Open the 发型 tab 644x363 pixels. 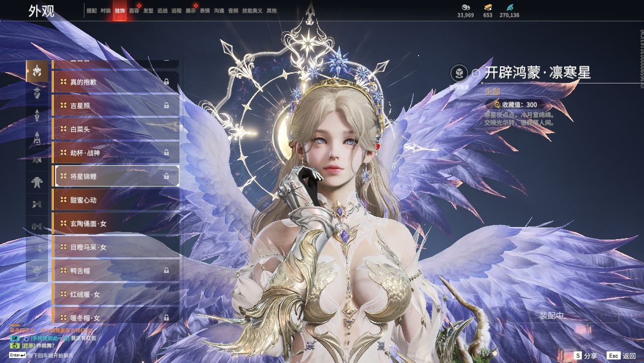pyautogui.click(x=148, y=11)
